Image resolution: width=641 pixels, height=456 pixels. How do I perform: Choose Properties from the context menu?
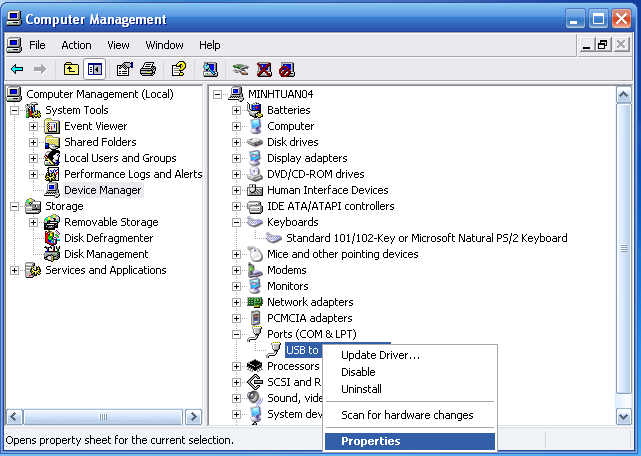(370, 441)
